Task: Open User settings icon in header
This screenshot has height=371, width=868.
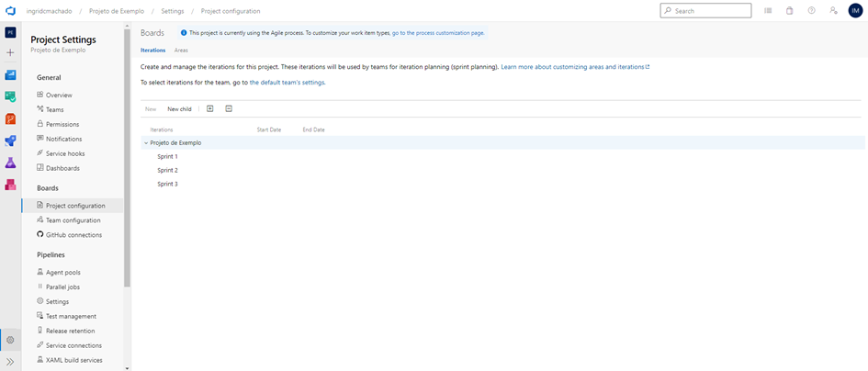Action: (833, 11)
